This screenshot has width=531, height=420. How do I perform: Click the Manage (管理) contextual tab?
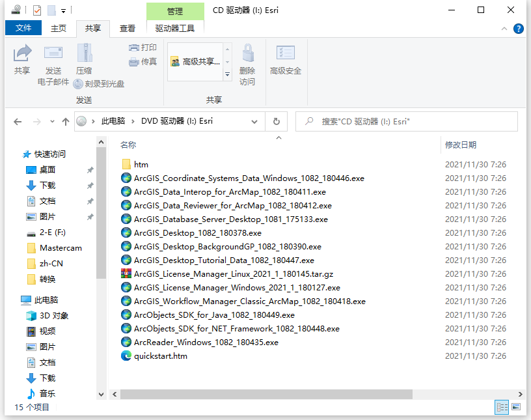click(175, 11)
